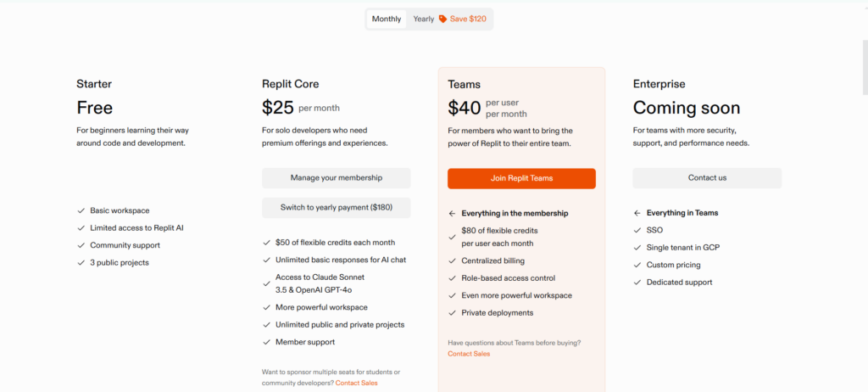Open Contact Sales link under Replit Core
Viewport: 868px width, 392px height.
point(357,384)
